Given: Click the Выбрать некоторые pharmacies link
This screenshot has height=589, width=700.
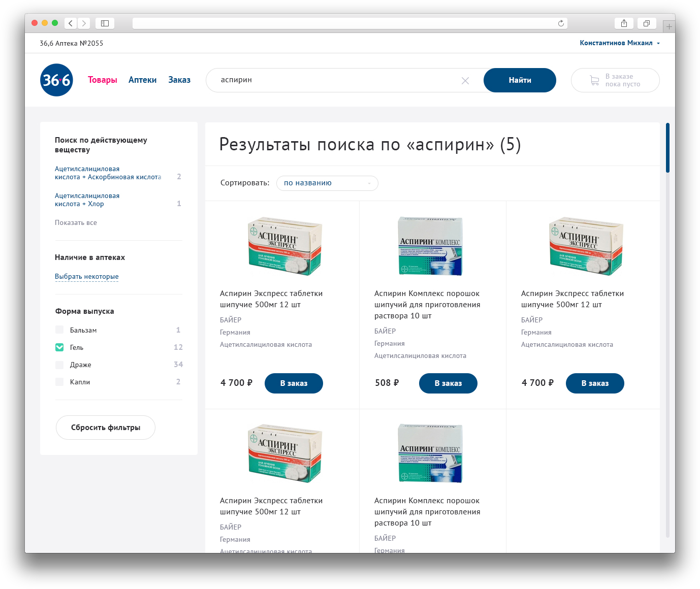Looking at the screenshot, I should (87, 277).
